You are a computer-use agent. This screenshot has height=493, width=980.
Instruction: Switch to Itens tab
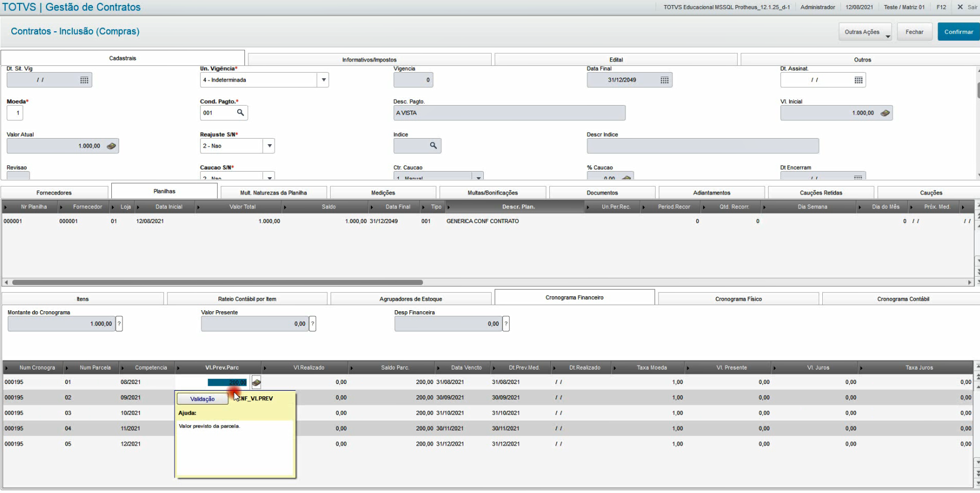(x=83, y=299)
